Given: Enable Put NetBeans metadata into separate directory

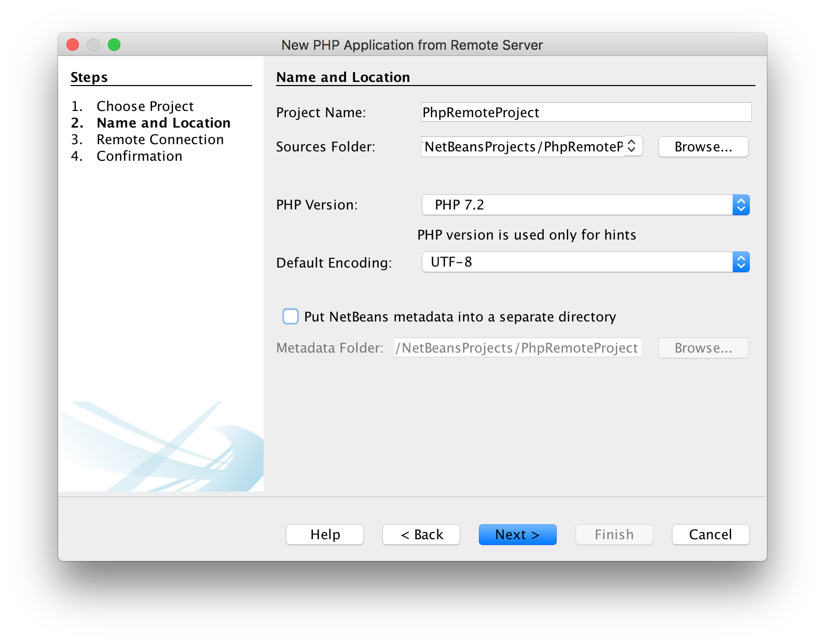Looking at the screenshot, I should click(x=291, y=316).
